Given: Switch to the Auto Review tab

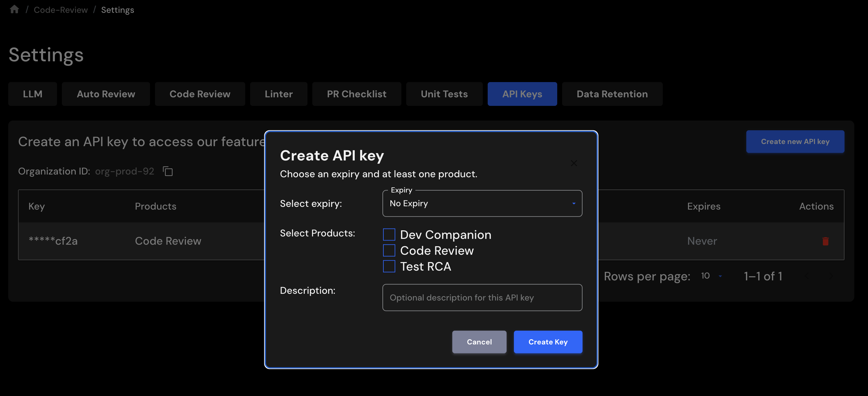Looking at the screenshot, I should (106, 94).
